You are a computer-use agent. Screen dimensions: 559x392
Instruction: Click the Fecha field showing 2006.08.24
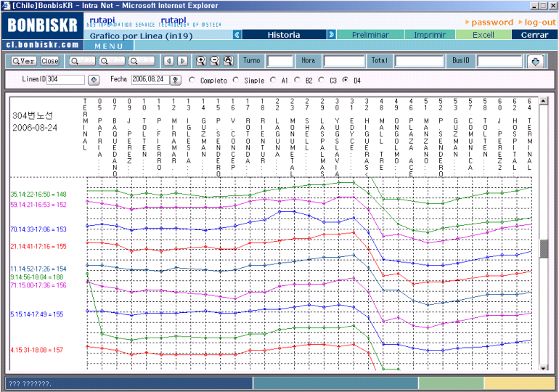(x=151, y=79)
